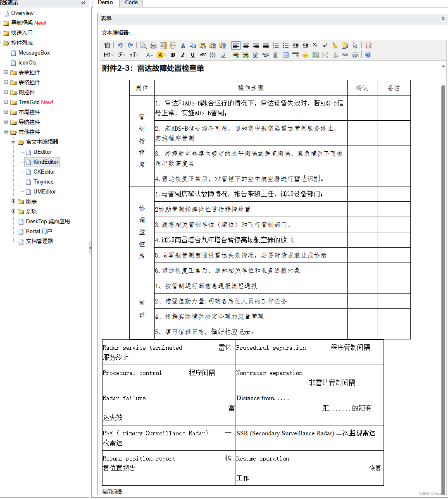Insert multiple images

pos(246,55)
